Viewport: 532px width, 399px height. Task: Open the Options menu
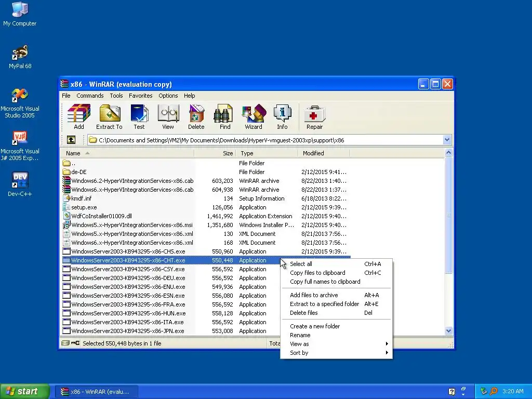[168, 96]
